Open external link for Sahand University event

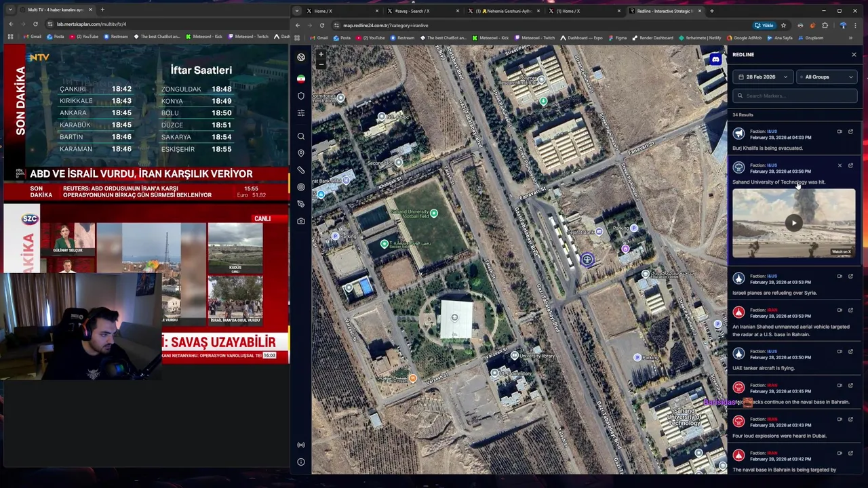click(850, 165)
